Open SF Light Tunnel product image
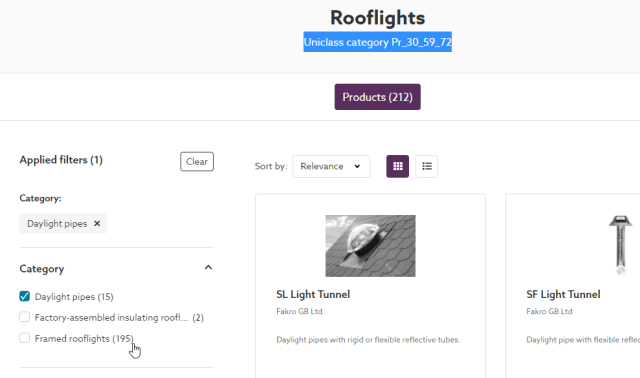Screen dimensions: 640x378 (620, 246)
